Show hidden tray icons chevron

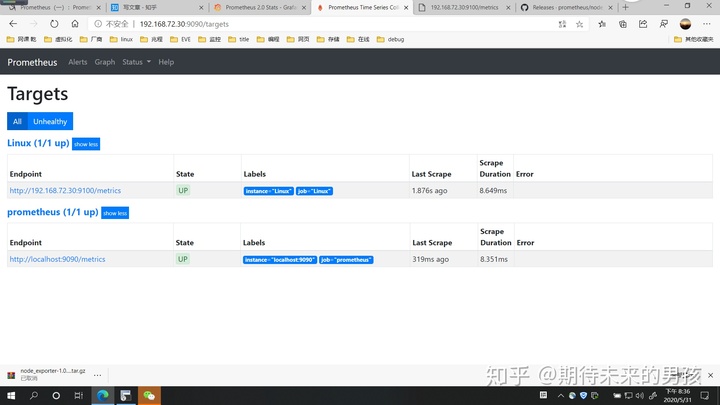[561, 395]
